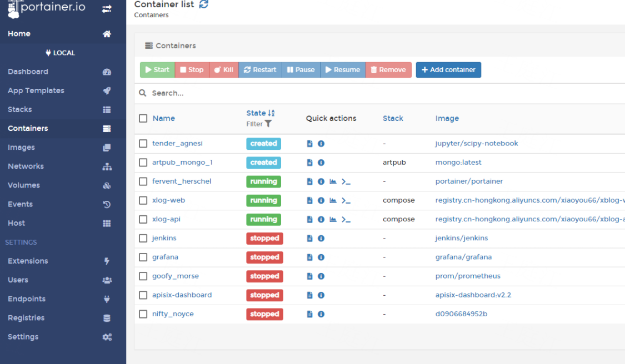625x364 pixels.
Task: Check the grafana container checkbox
Action: (143, 257)
